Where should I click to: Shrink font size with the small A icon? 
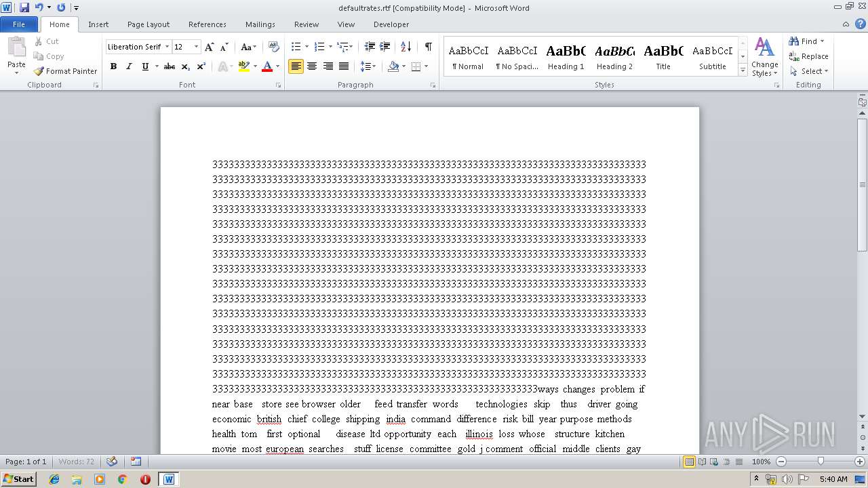point(224,47)
